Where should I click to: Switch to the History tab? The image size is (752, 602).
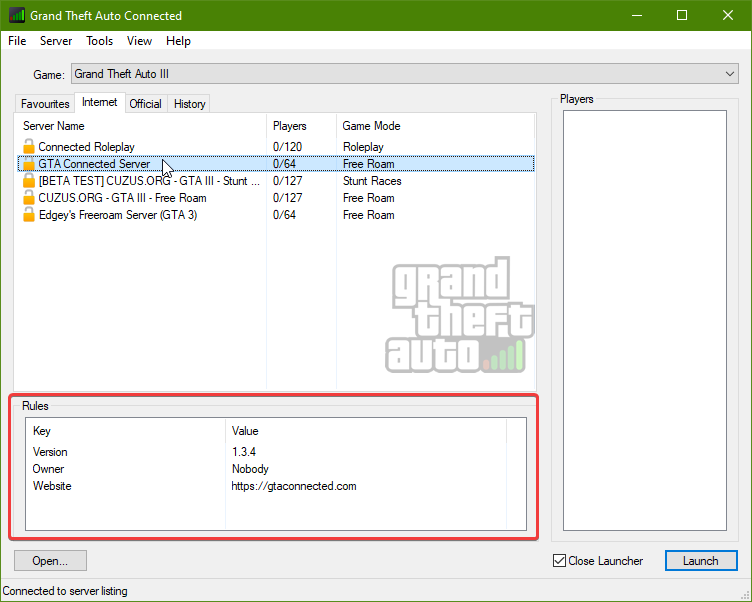pyautogui.click(x=189, y=104)
